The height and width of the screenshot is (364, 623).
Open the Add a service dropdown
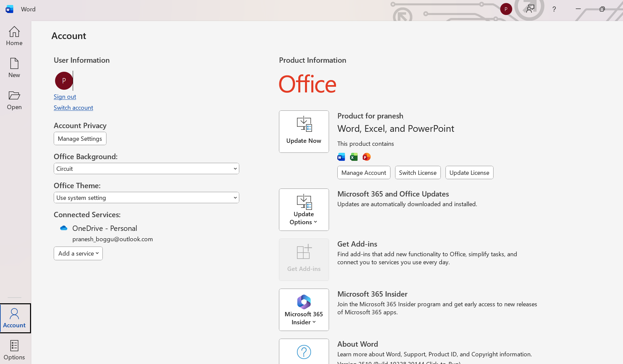tap(78, 253)
